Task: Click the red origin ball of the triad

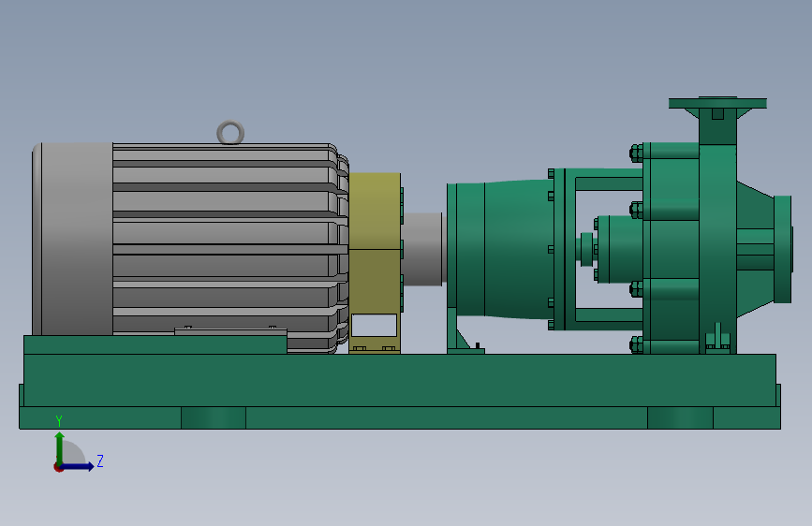Action: (58, 467)
